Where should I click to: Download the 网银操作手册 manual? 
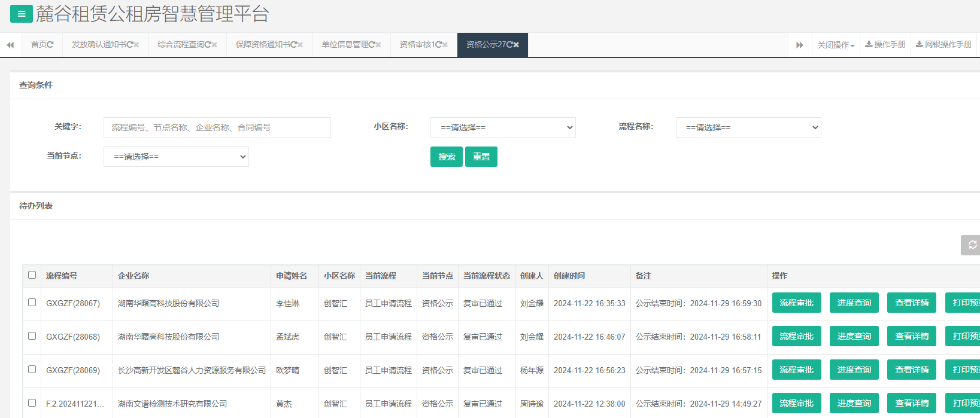point(944,45)
